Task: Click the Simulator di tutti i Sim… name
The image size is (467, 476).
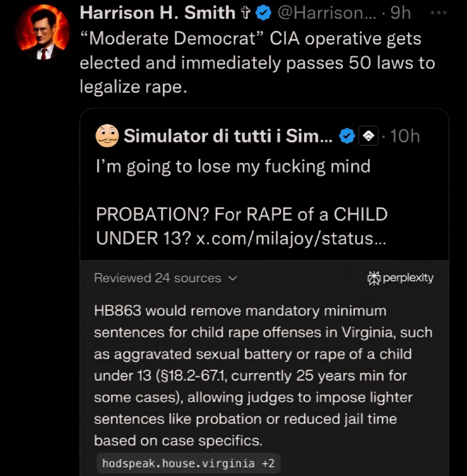Action: pyautogui.click(x=228, y=136)
